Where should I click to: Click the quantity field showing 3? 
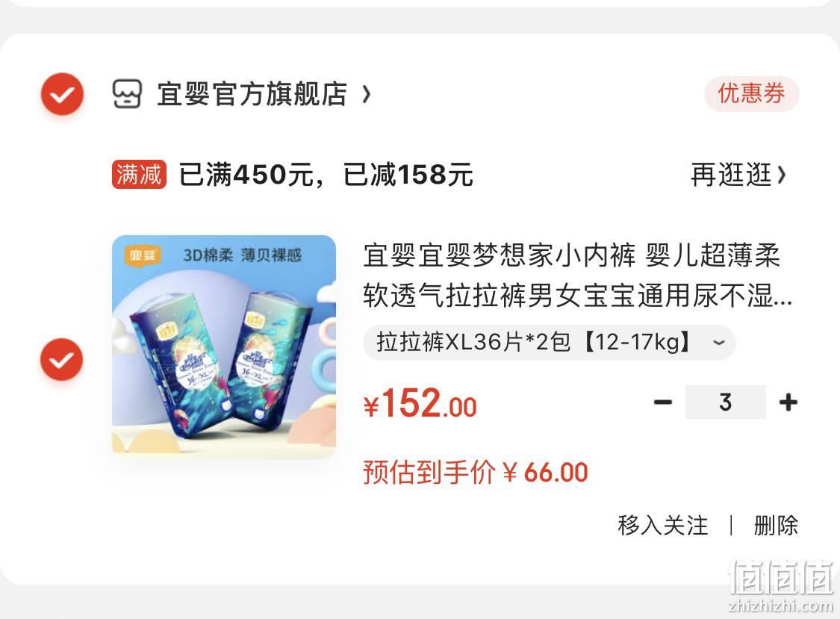coord(725,402)
